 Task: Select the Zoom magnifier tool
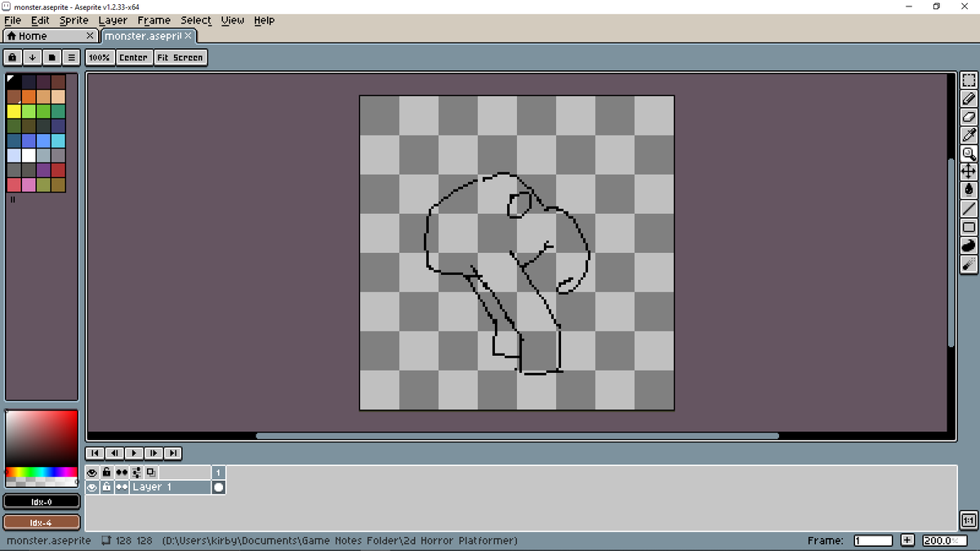click(969, 153)
